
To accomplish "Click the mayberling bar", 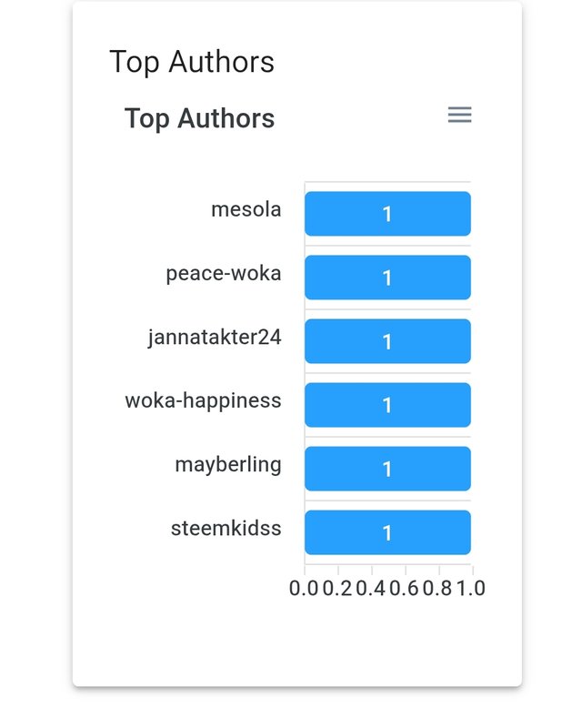I will point(387,469).
